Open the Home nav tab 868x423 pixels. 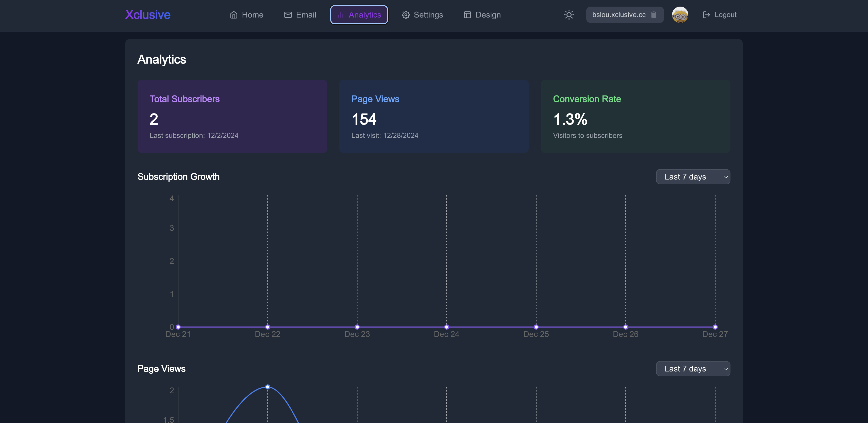pos(247,15)
